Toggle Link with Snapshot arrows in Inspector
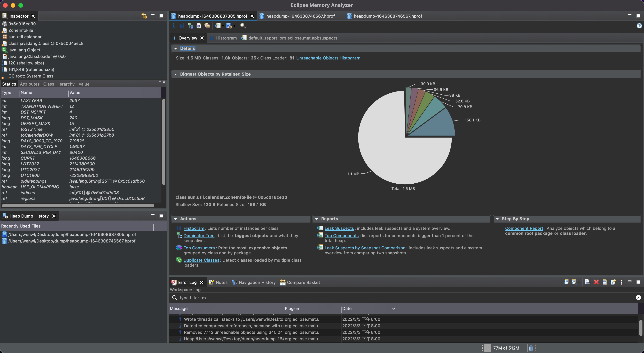The width and height of the screenshot is (644, 353). tap(144, 16)
